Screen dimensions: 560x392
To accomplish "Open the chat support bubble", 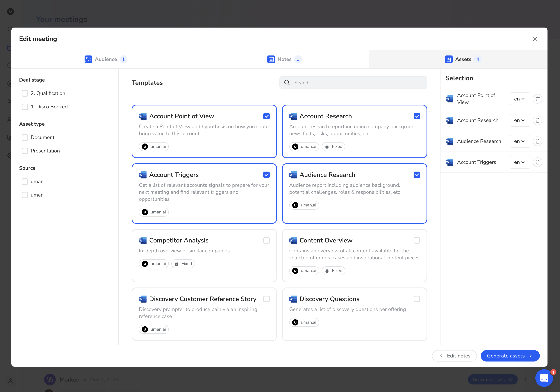I will coord(544,378).
